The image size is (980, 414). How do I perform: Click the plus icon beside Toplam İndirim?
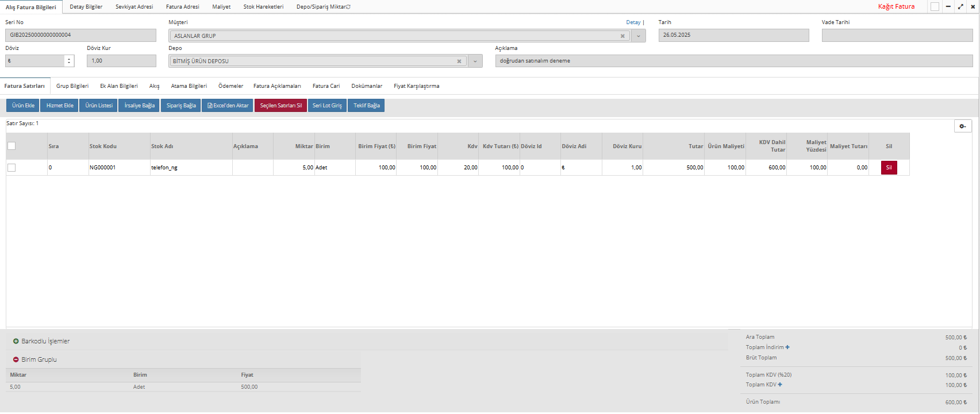click(x=787, y=347)
